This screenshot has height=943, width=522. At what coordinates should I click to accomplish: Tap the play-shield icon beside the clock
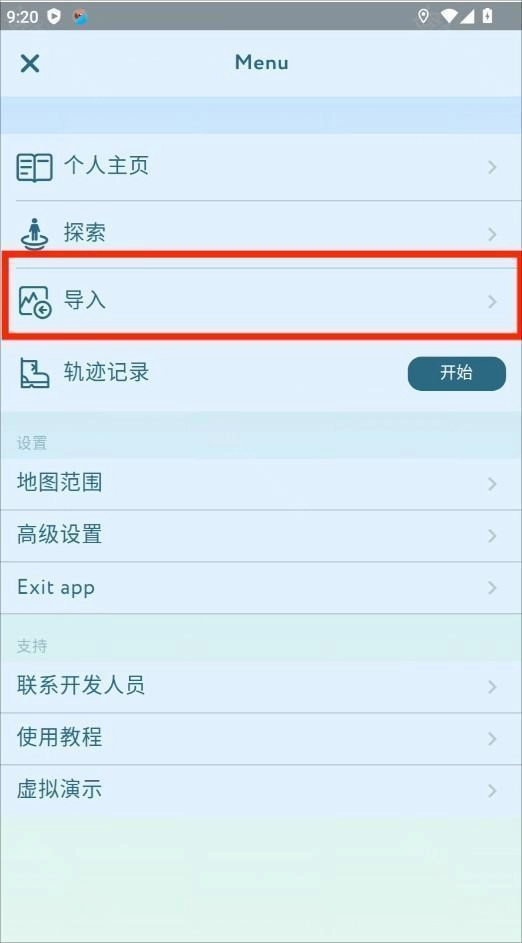pos(54,17)
